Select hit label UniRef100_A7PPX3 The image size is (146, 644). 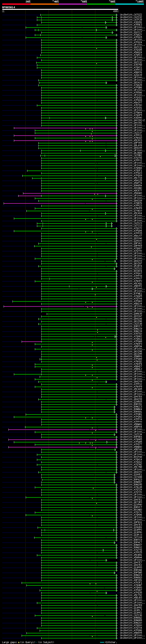coord(131,70)
